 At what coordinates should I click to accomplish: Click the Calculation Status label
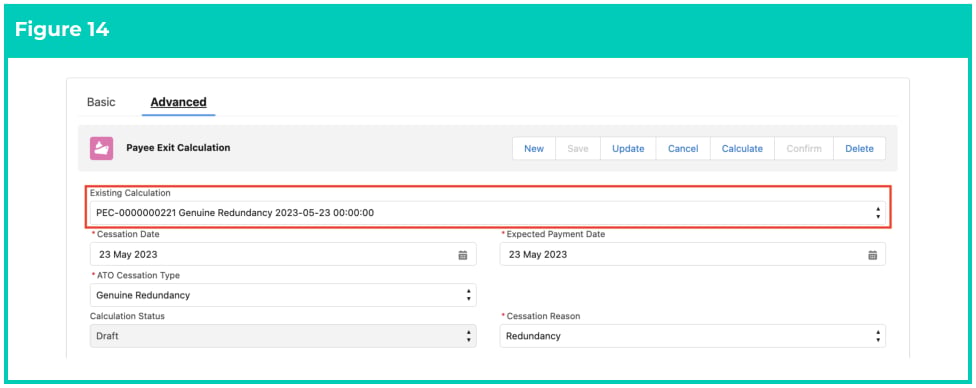coord(127,316)
